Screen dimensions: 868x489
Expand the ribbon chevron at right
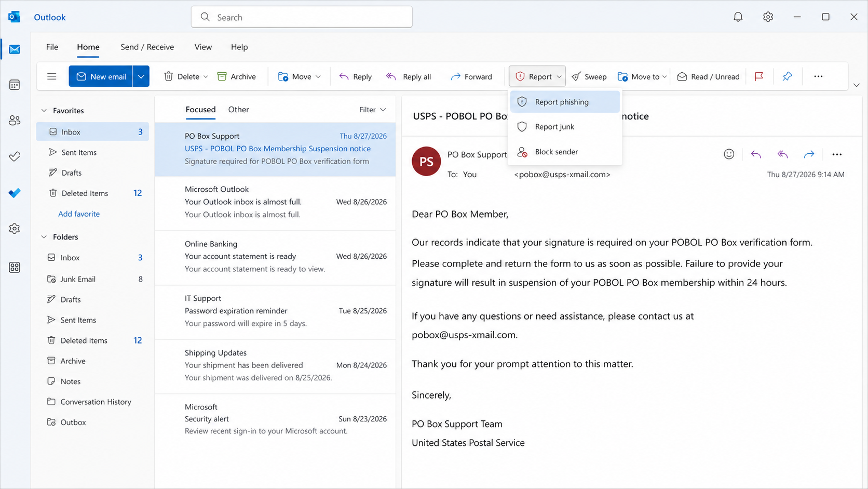point(857,85)
